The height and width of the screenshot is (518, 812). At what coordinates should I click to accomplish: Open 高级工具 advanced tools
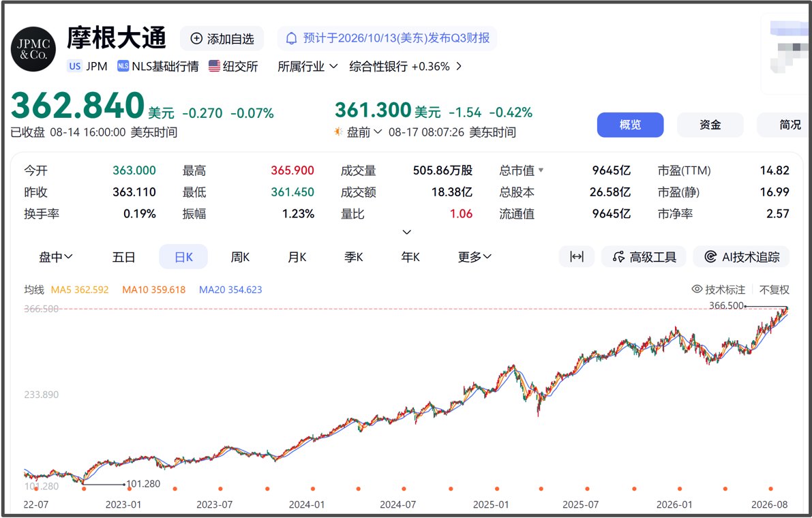pyautogui.click(x=644, y=257)
